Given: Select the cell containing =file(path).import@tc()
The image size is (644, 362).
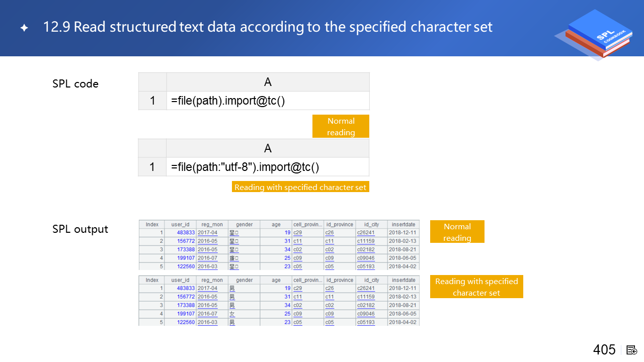Looking at the screenshot, I should (x=268, y=101).
